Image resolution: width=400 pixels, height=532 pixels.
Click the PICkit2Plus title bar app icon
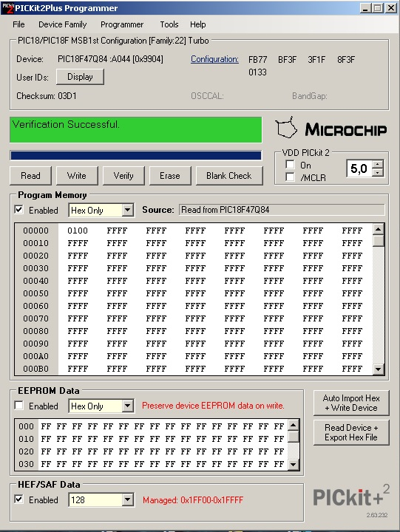click(7, 8)
